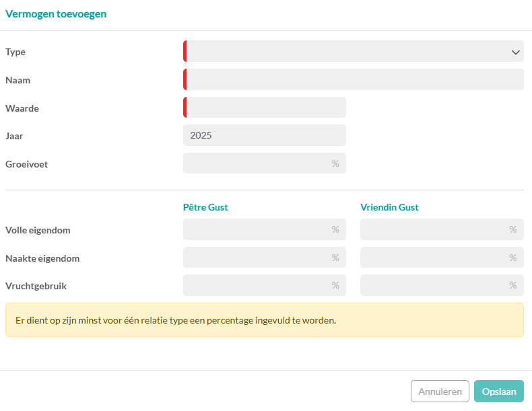Screen dimensions: 532x411
Task: Click the Type field label
Action: click(x=15, y=52)
